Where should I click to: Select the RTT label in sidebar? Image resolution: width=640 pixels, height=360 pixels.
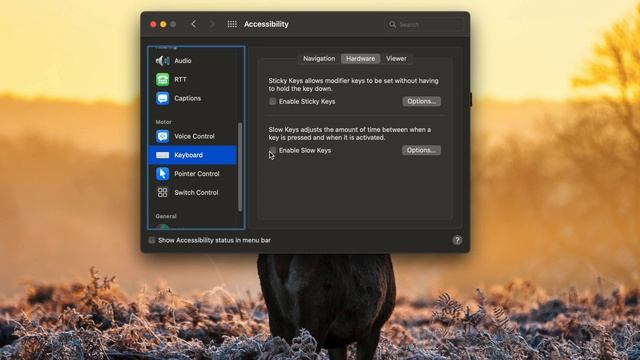(x=180, y=80)
